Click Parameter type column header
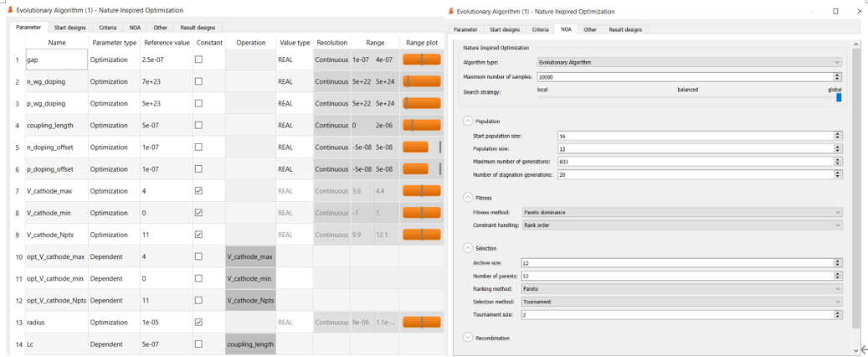Viewport: 868px width, 357px height. pos(114,43)
